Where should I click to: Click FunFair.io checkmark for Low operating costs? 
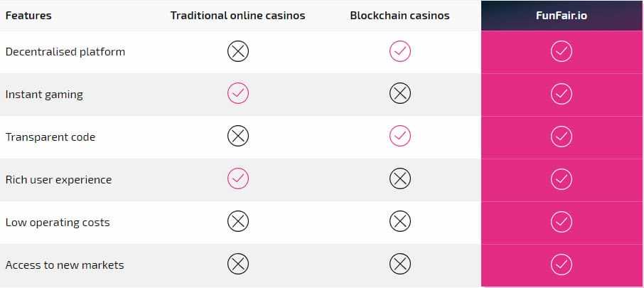(x=562, y=222)
